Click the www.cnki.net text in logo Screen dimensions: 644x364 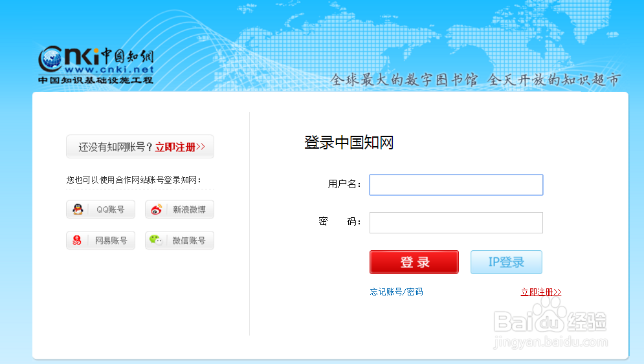click(109, 70)
